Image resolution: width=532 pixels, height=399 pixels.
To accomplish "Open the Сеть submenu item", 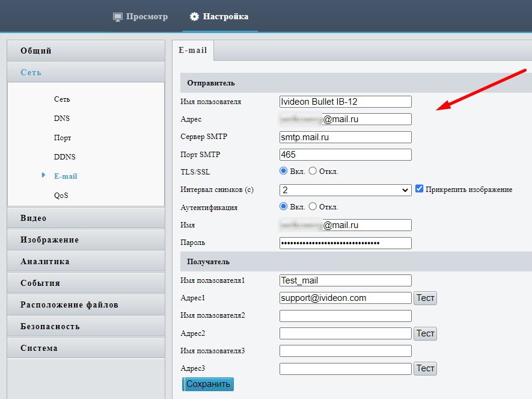I will click(62, 99).
